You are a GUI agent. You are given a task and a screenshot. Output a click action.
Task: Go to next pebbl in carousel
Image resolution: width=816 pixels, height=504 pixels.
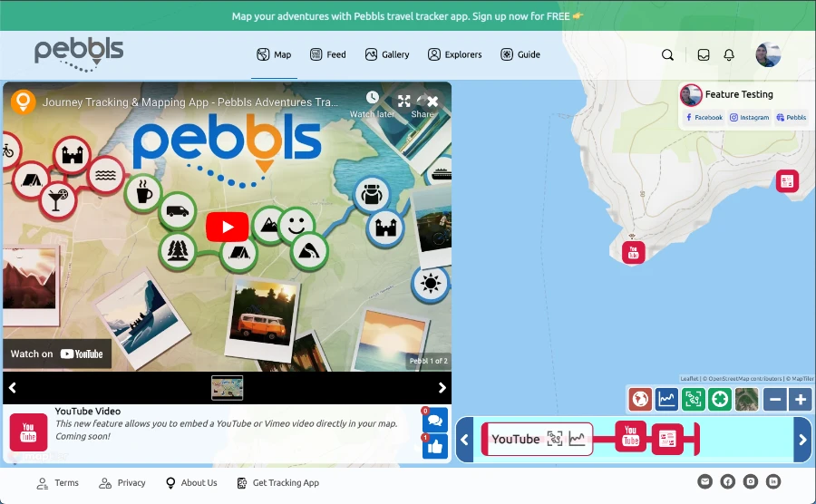point(442,387)
